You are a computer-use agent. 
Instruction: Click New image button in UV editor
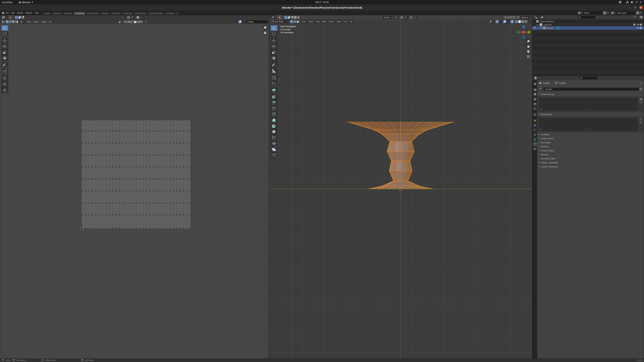tap(128, 22)
